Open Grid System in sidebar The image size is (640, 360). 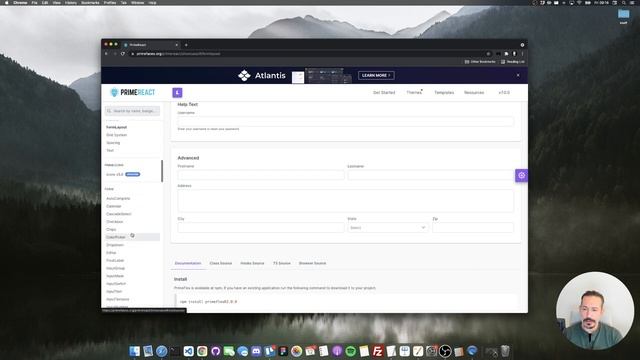coord(117,135)
